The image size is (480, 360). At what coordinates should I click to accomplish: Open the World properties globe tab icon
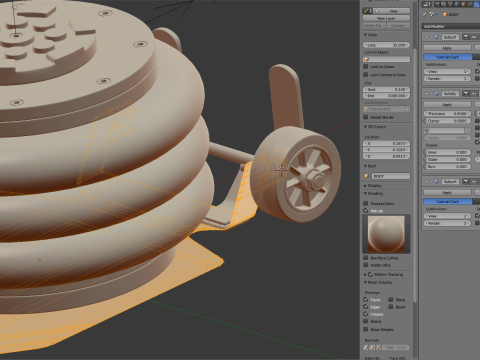tap(457, 4)
